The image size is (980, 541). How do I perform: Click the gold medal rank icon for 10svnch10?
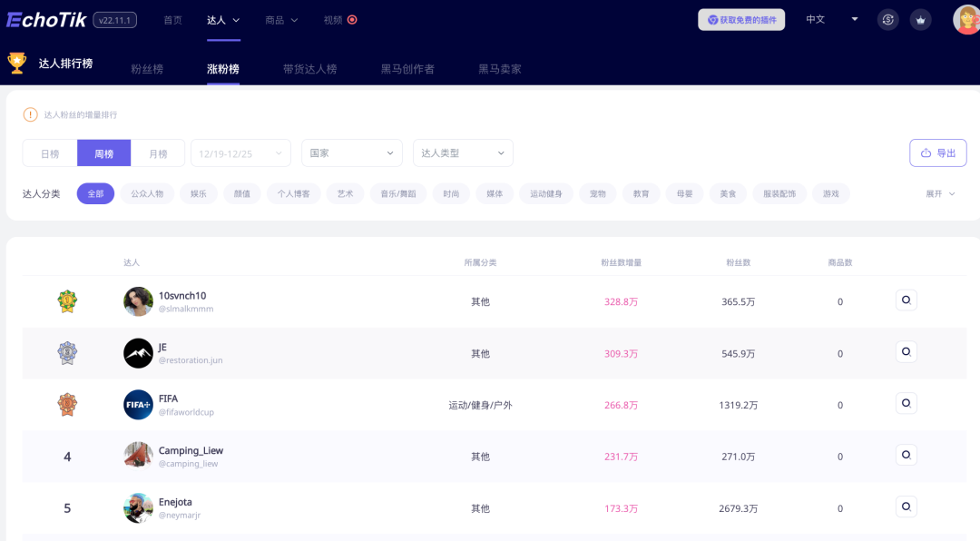pos(67,301)
